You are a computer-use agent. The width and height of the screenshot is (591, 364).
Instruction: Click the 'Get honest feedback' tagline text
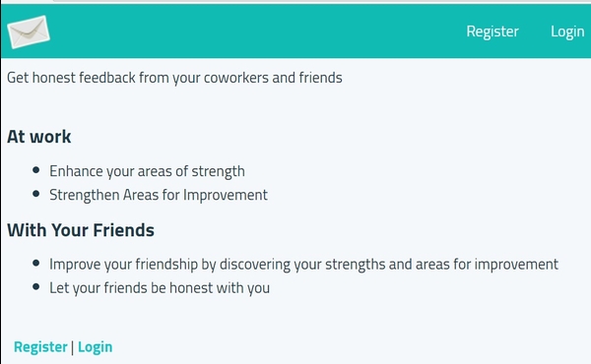(x=174, y=78)
